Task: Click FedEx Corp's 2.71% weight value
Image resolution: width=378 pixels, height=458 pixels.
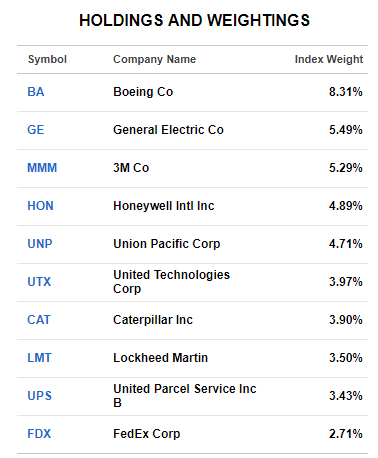Action: click(346, 434)
